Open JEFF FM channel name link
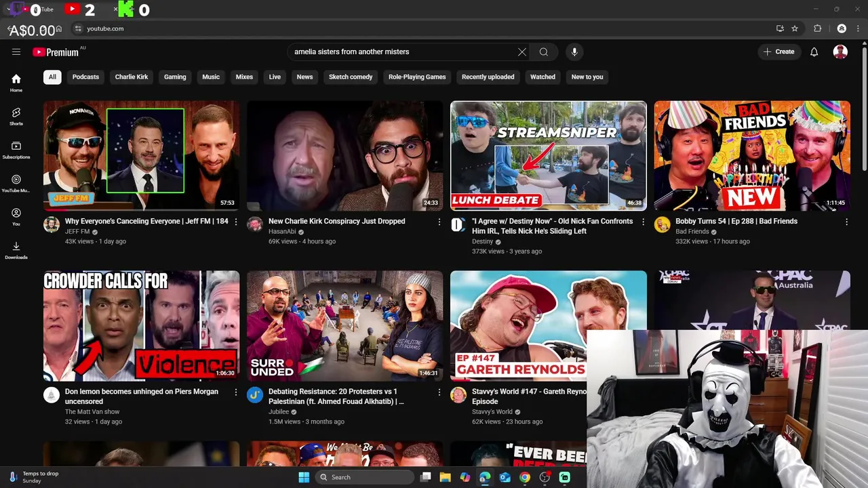Viewport: 868px width, 488px height. click(77, 232)
